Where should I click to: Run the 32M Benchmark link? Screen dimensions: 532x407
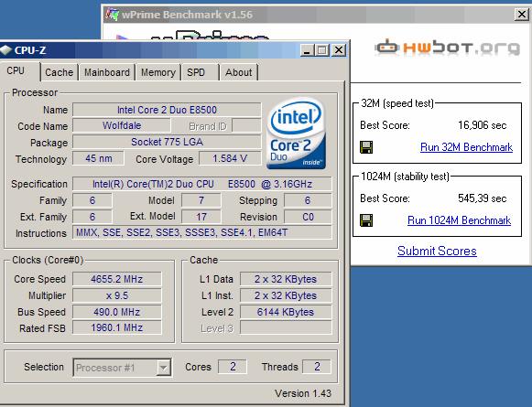pos(466,147)
